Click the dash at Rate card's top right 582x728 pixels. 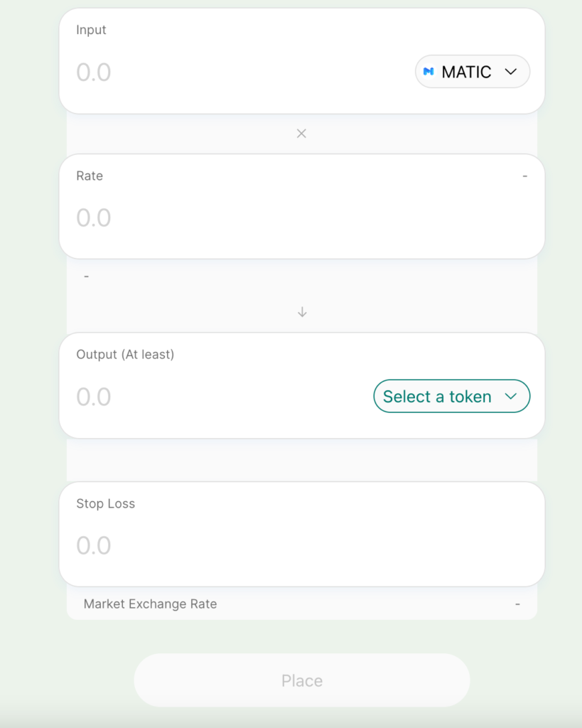pos(525,176)
